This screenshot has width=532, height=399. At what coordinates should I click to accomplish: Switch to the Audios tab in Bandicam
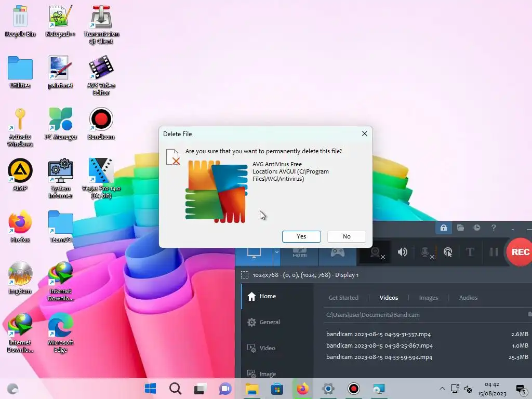point(468,298)
